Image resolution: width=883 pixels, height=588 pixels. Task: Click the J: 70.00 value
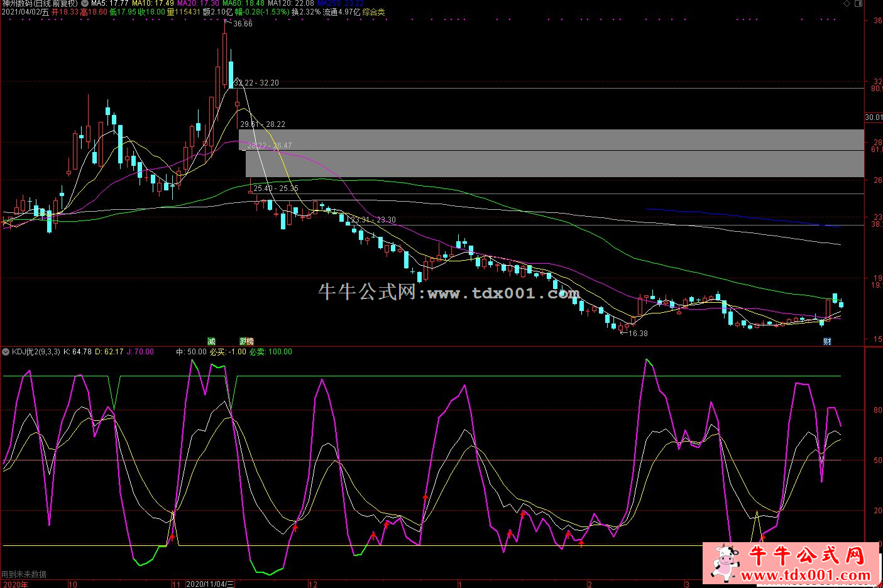[140, 352]
